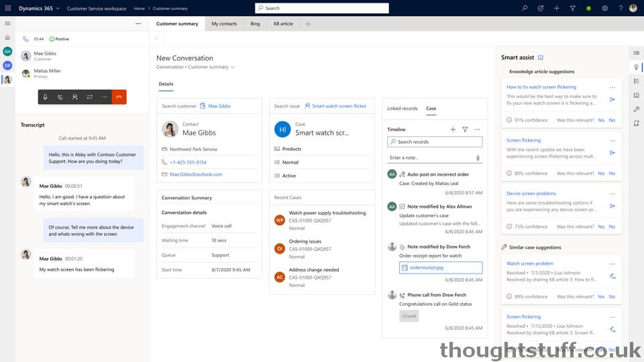The height and width of the screenshot is (362, 644).
Task: End the call with red hang-up button
Action: coord(119,97)
